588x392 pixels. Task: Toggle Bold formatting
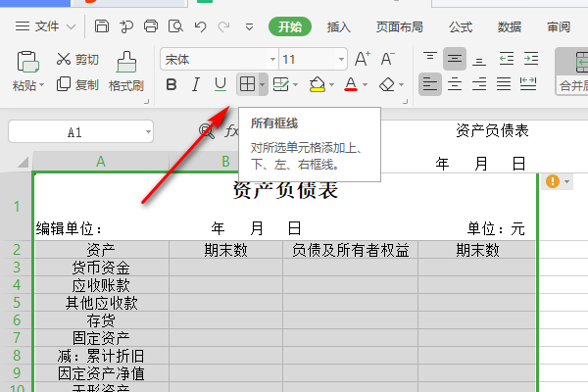(x=172, y=85)
